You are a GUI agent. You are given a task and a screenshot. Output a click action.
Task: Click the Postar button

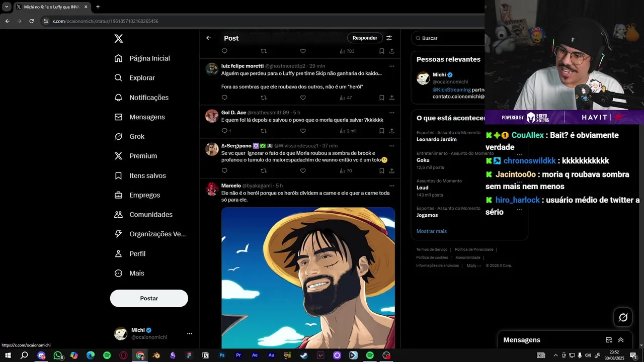[149, 298]
